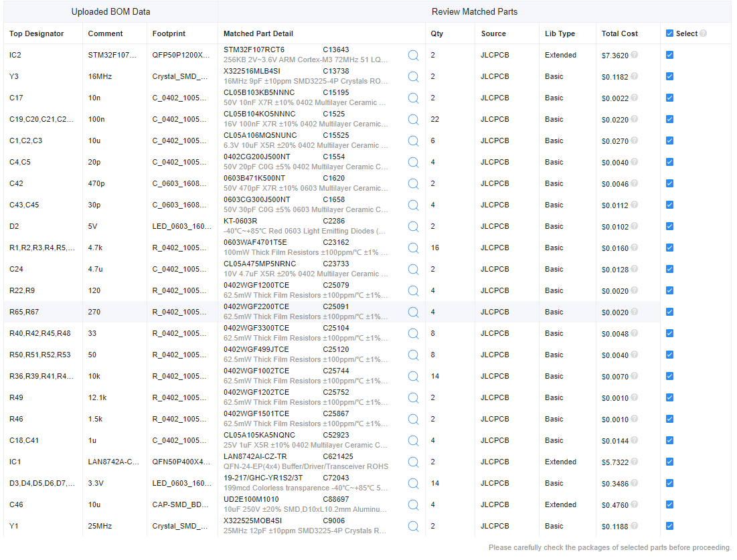
Task: Search alternative for LAN8742AI-CZ-TR
Action: 413,462
